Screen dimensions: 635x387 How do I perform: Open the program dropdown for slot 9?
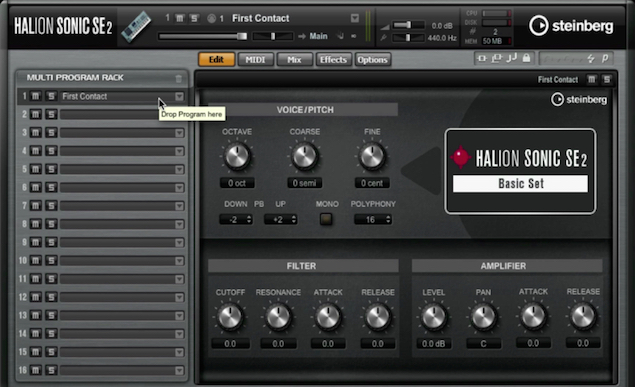click(179, 242)
